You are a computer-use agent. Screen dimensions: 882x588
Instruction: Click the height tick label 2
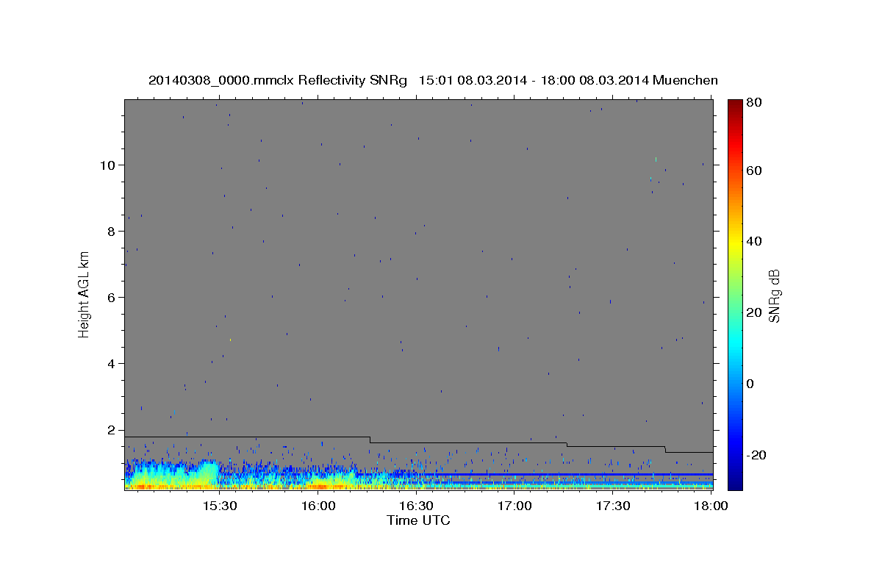(x=112, y=430)
